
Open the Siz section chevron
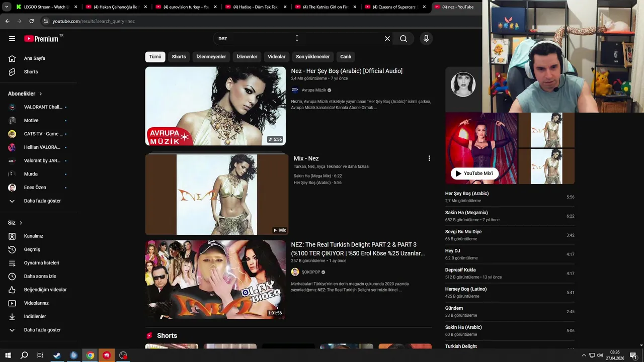[21, 223]
